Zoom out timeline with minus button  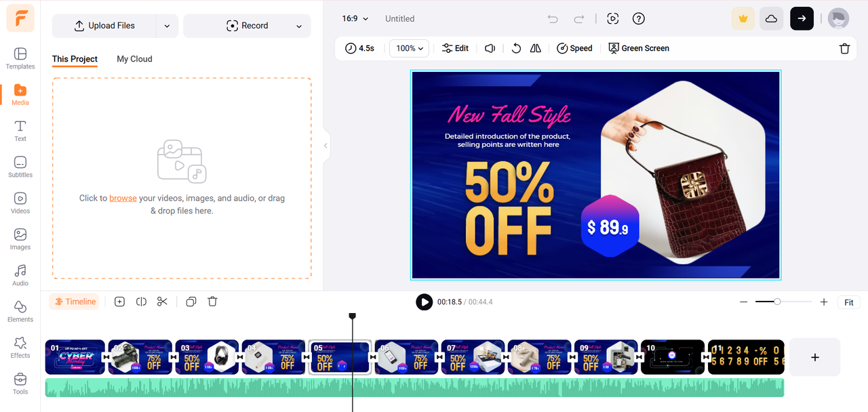pyautogui.click(x=743, y=302)
